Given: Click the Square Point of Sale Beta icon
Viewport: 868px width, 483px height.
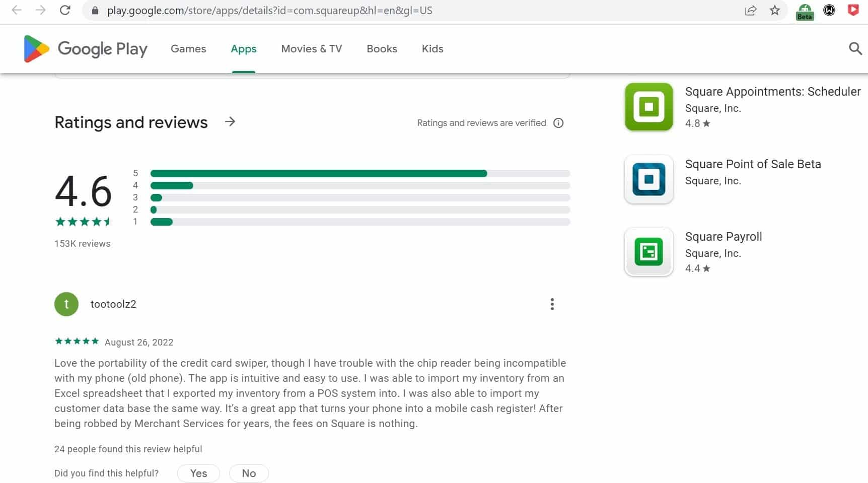Looking at the screenshot, I should point(649,179).
